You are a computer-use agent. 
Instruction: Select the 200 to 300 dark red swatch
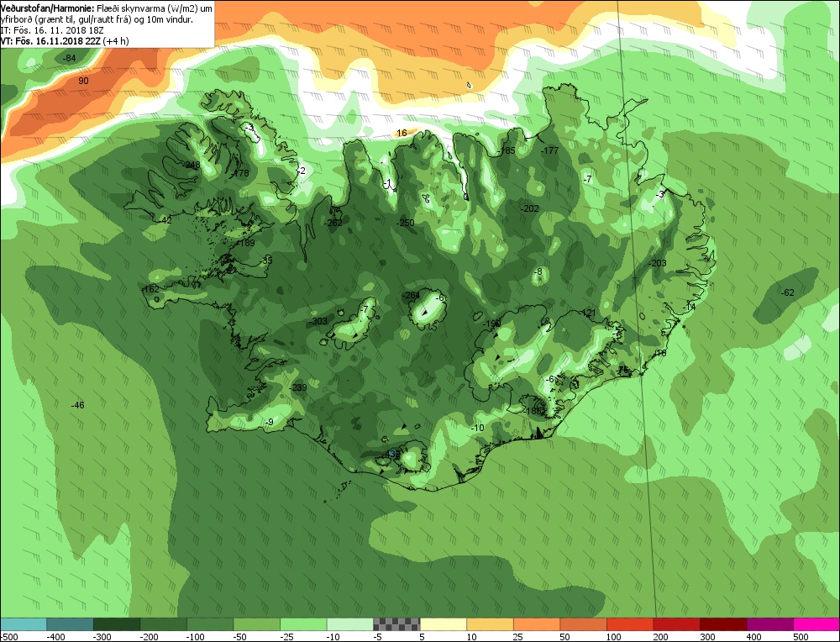point(676,624)
